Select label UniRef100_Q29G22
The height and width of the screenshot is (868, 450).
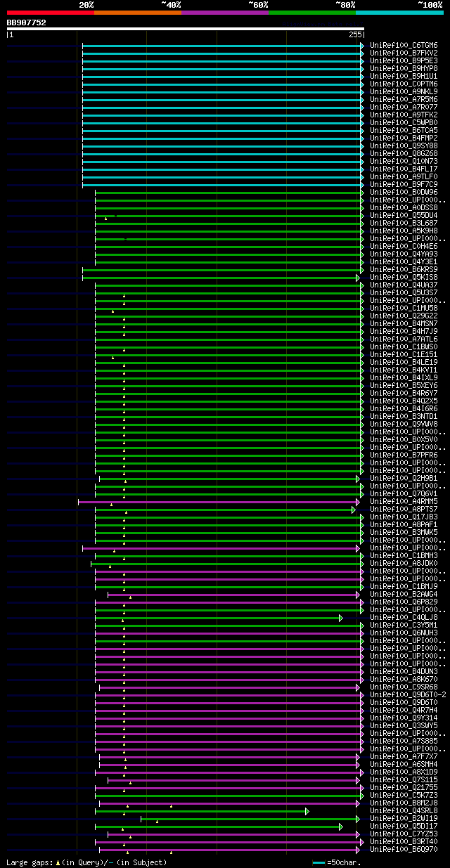[x=404, y=316]
